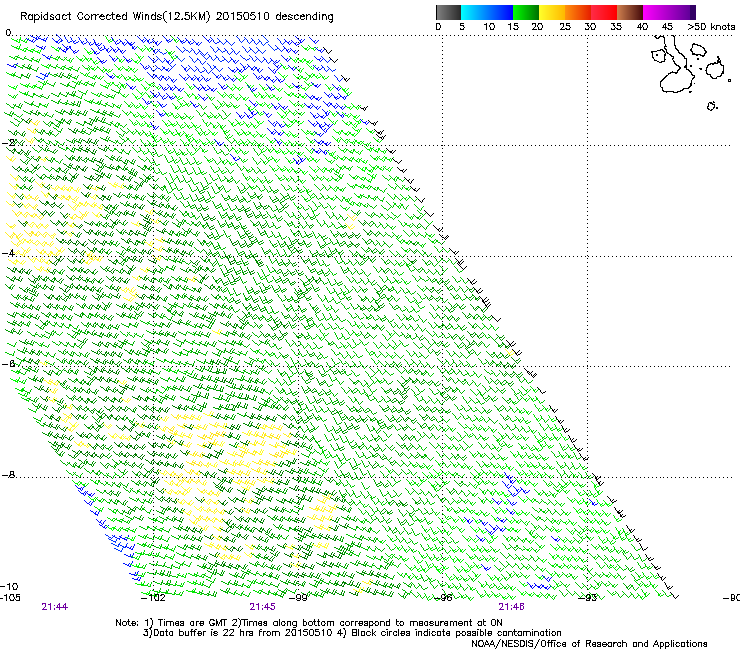Click the purple time label 21:45
Viewport: 740px width, 650px height.
point(262,607)
